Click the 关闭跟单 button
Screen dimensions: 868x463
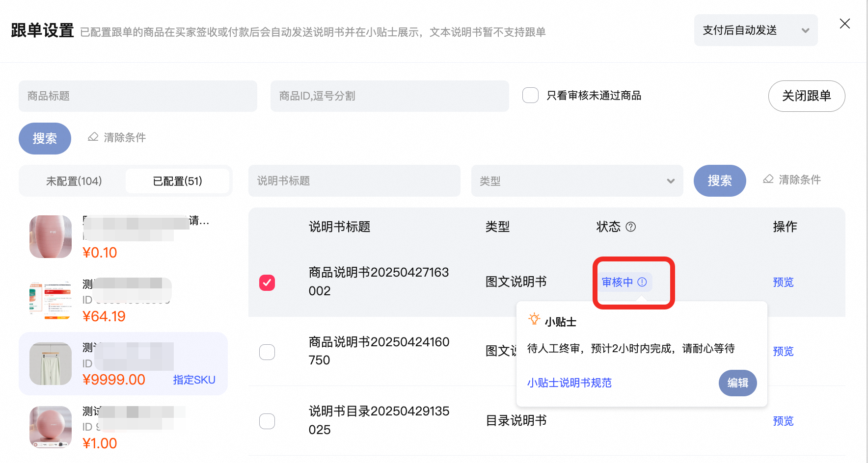coord(806,96)
